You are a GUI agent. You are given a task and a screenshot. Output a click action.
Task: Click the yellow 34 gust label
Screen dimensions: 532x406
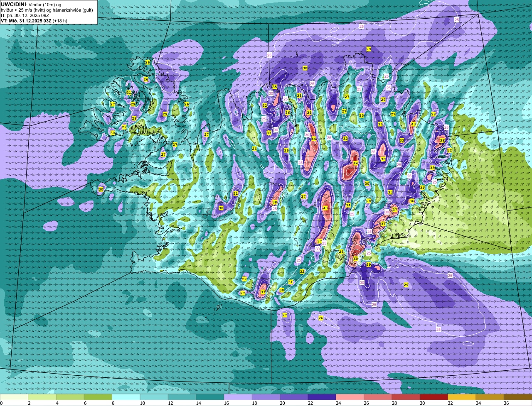(x=348, y=205)
